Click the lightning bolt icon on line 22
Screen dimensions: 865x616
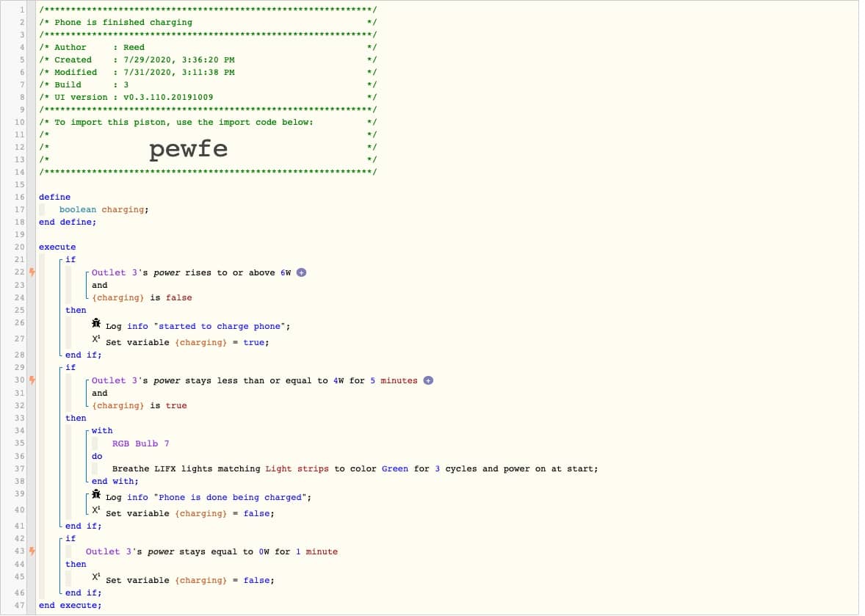click(32, 272)
